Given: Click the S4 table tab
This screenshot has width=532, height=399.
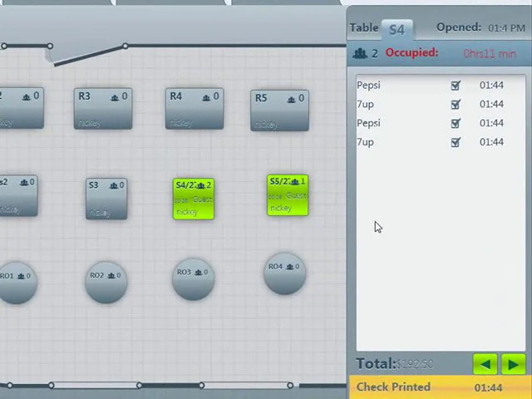Looking at the screenshot, I should point(397,30).
